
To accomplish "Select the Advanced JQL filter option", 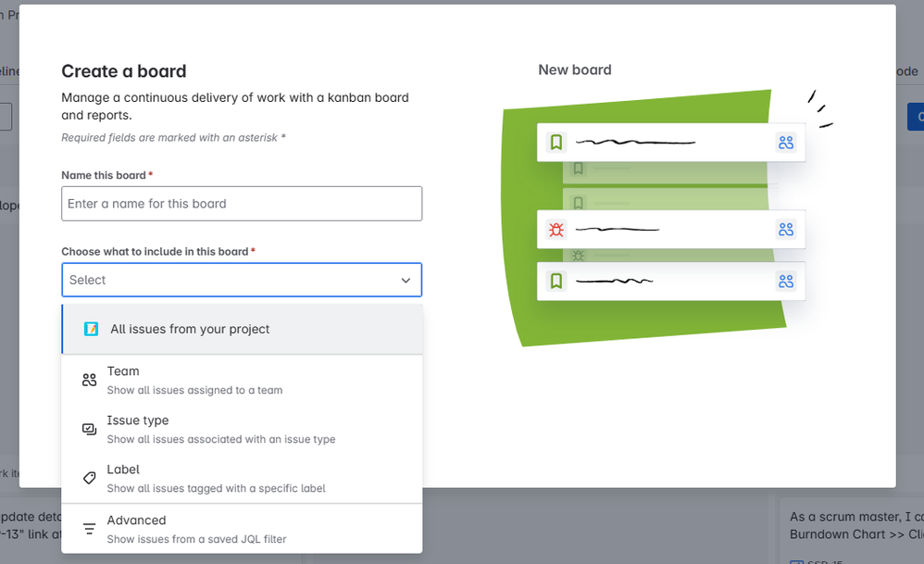I will tap(243, 529).
